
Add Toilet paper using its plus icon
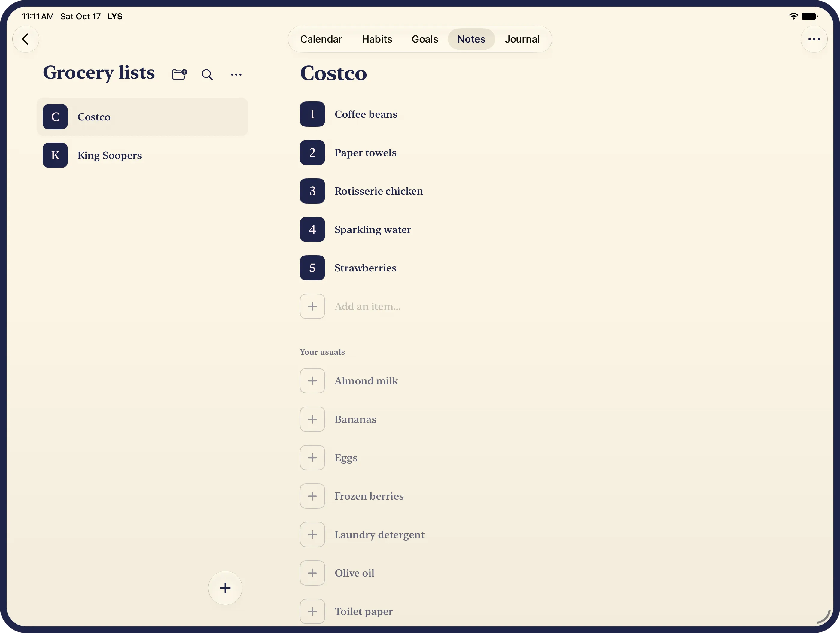coord(312,611)
